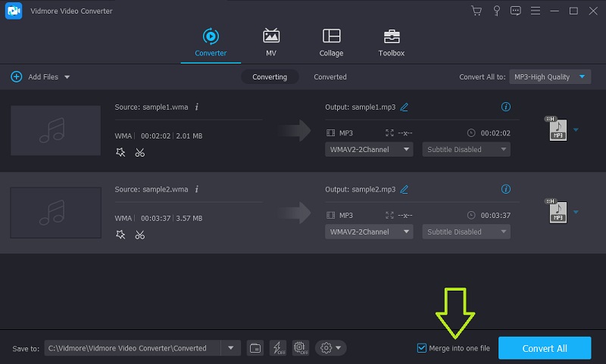Screen dimensions: 606x364
Task: Click the pencil rename icon beside sample1.mp3
Action: [405, 107]
